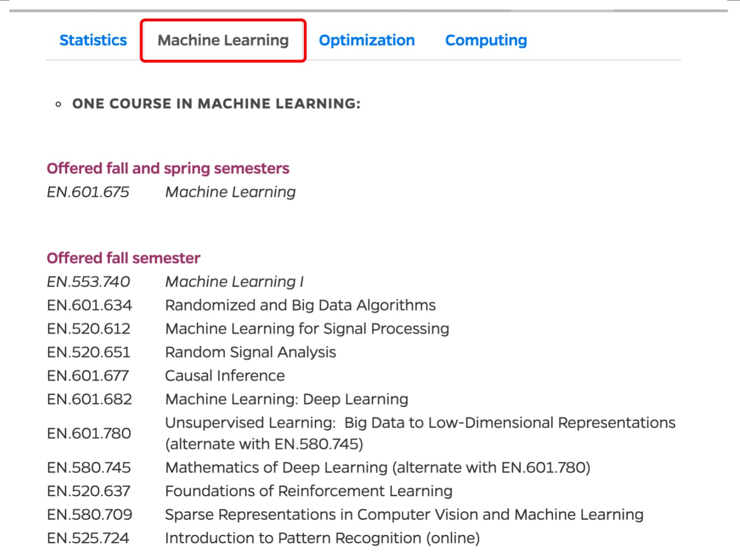740x560 pixels.
Task: Click the 'Offered fall semester' heading
Action: click(123, 258)
